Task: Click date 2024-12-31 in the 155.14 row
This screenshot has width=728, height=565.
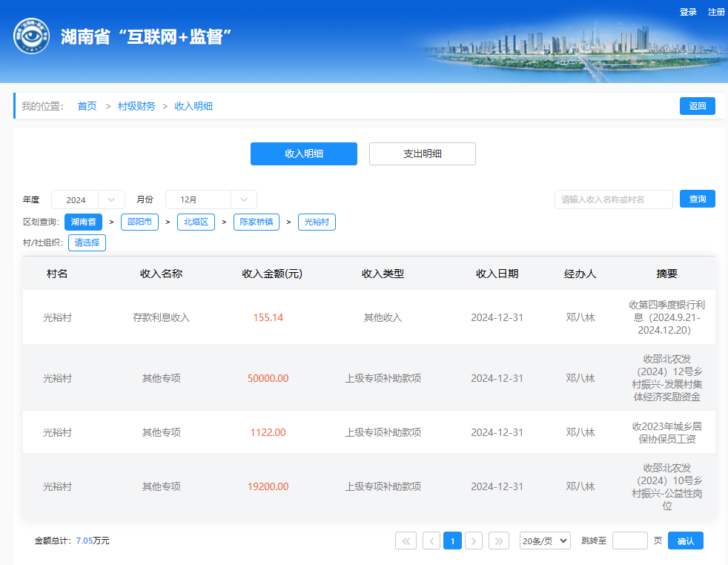Action: [497, 317]
